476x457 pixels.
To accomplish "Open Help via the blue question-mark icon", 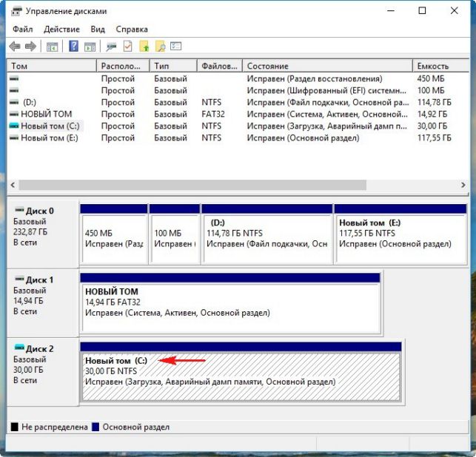I will (73, 47).
